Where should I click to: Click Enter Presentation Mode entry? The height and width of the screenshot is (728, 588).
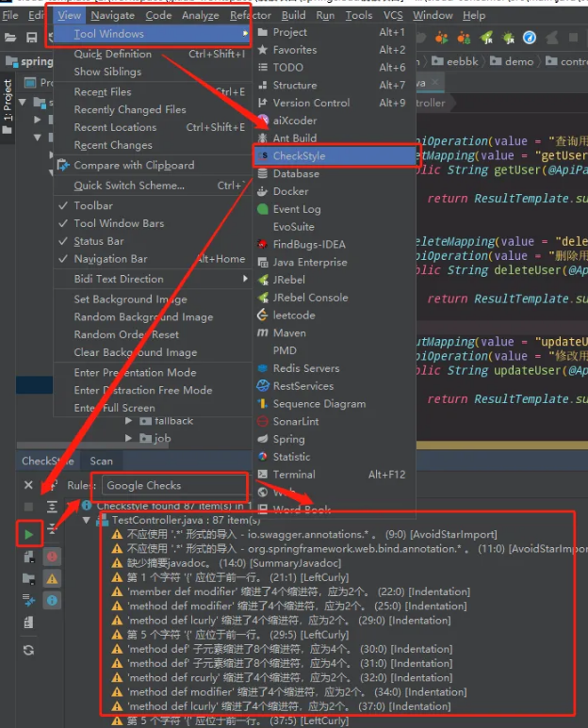point(152,372)
